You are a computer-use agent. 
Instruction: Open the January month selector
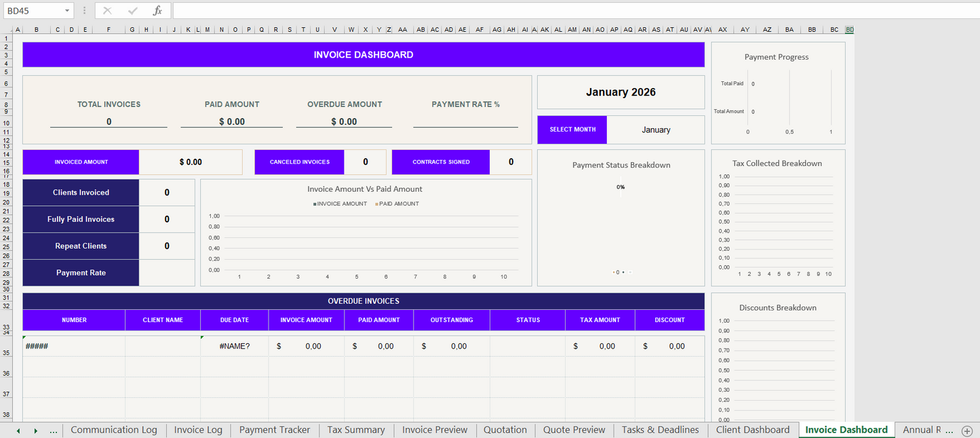click(x=655, y=129)
